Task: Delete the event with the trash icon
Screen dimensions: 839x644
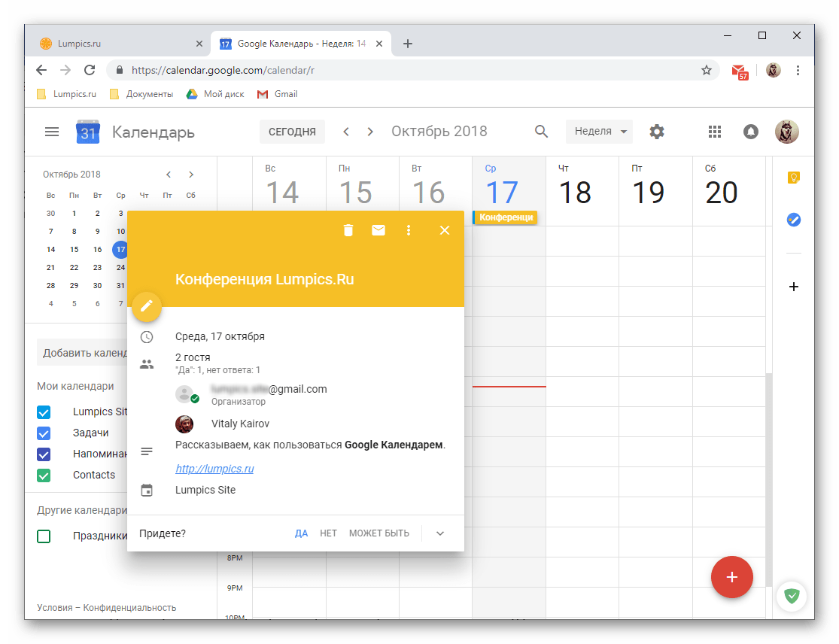Action: tap(348, 230)
